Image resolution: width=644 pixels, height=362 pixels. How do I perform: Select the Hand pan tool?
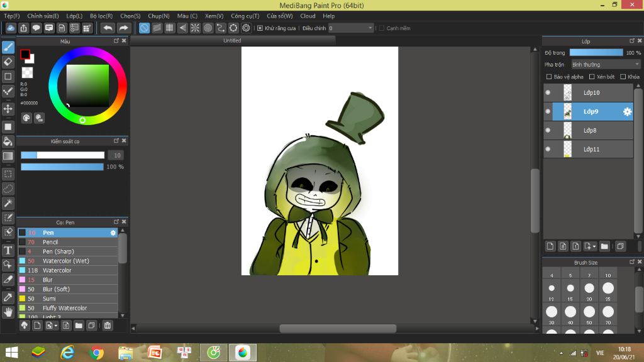[x=8, y=312]
